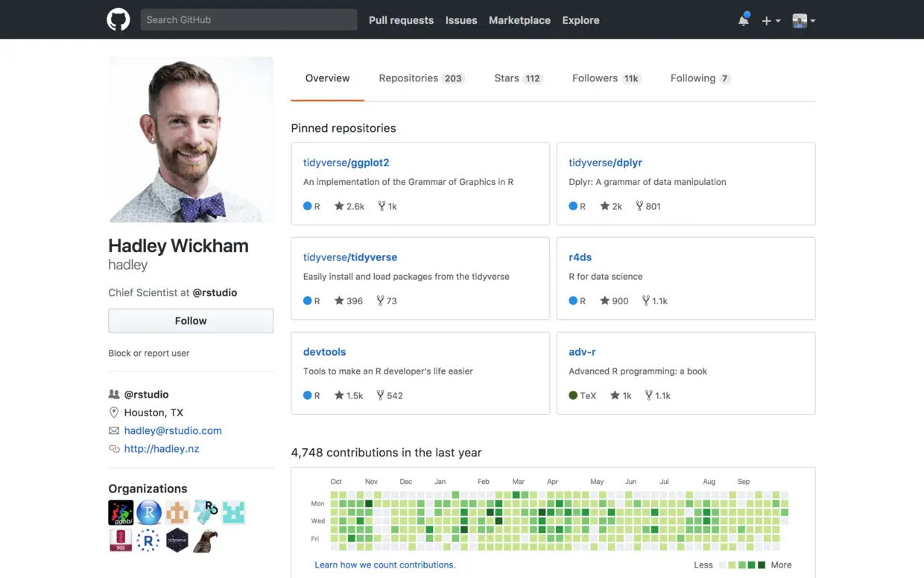Open the devtools repository link
The width and height of the screenshot is (924, 578).
(x=324, y=352)
